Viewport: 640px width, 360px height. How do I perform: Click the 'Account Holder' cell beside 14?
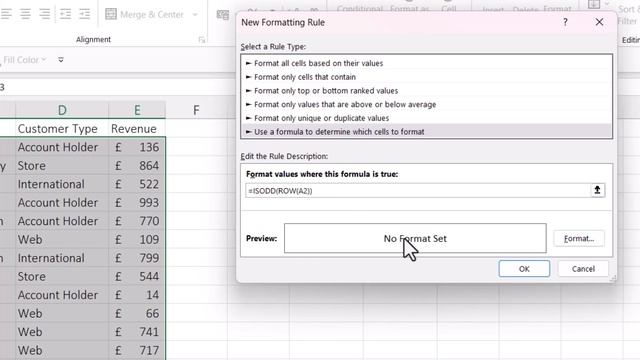[62, 295]
